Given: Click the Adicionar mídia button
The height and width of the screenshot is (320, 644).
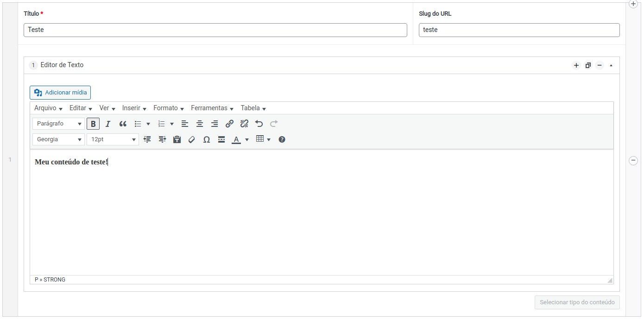Looking at the screenshot, I should coord(60,93).
